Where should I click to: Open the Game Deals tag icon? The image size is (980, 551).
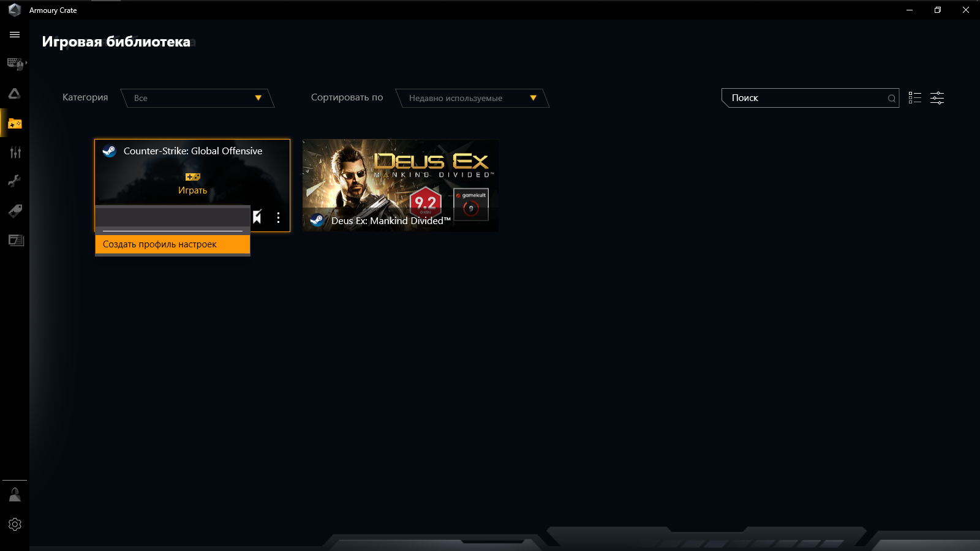click(15, 211)
